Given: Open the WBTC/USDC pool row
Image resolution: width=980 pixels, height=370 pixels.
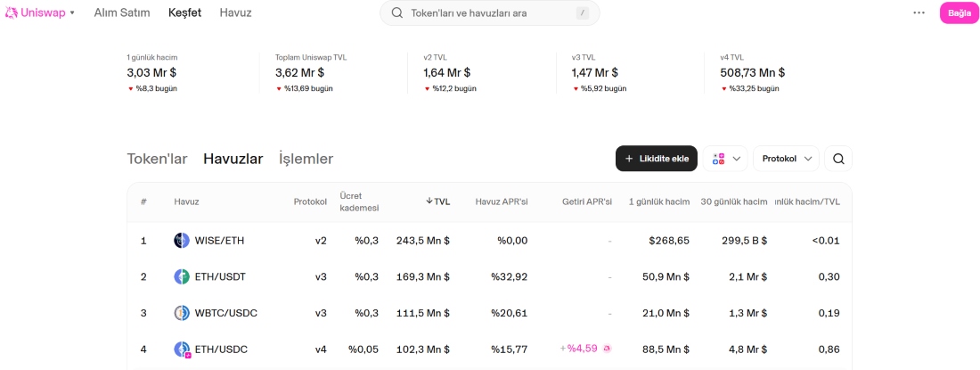Looking at the screenshot, I should pos(489,313).
